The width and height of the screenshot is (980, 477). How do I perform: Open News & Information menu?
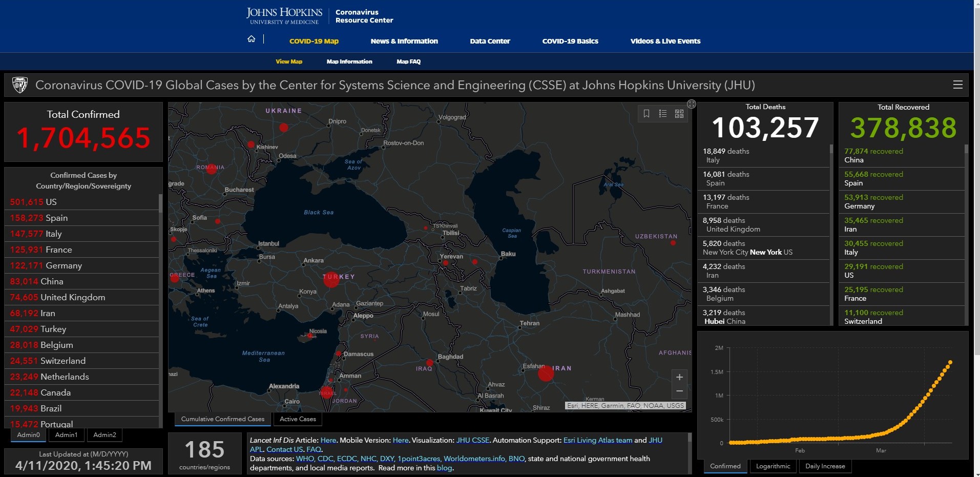click(404, 41)
